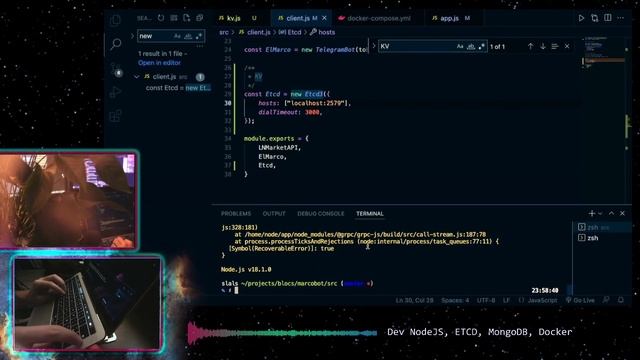Split the editor to the right
Image resolution: width=640 pixels, height=360 pixels.
pyautogui.click(x=608, y=18)
